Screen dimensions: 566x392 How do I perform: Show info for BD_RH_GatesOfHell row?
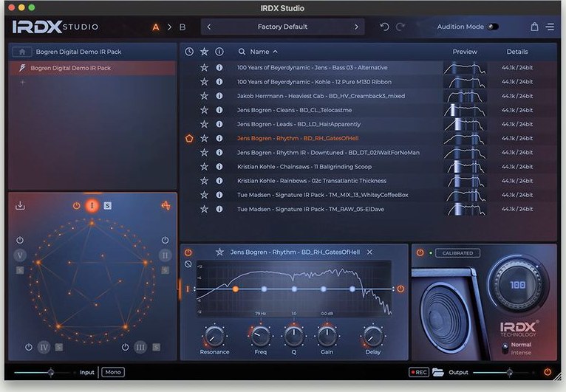coord(219,138)
